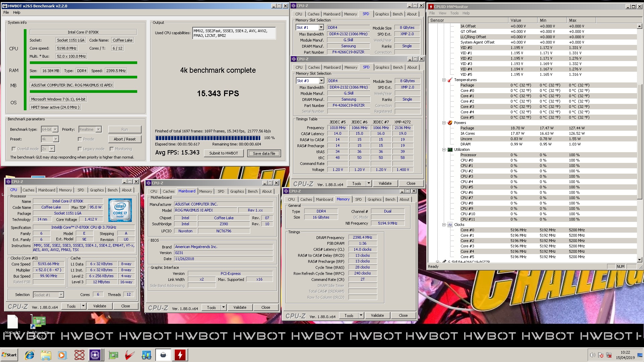Click the Powers flame icon in HWMonitor
Image resolution: width=644 pixels, height=362 pixels.
[x=450, y=123]
